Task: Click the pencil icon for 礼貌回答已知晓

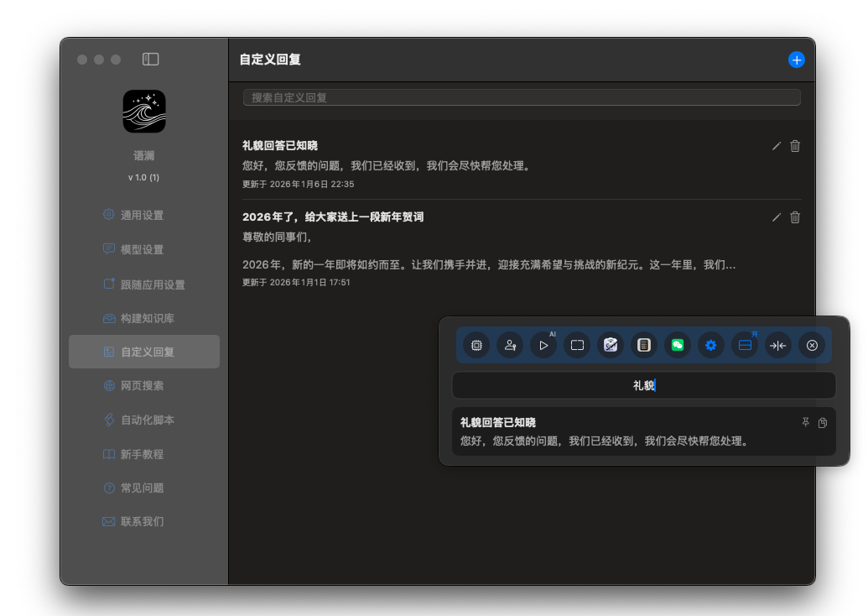Action: 777,146
